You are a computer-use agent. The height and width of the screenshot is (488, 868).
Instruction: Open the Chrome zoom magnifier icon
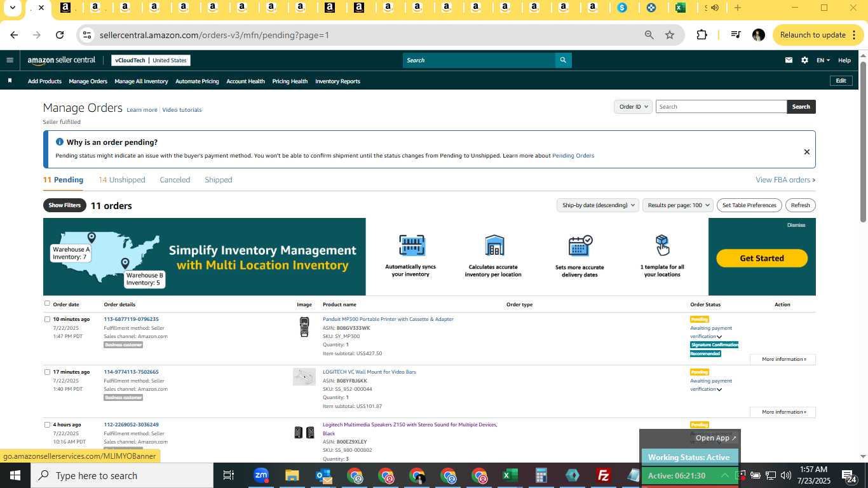coord(649,35)
